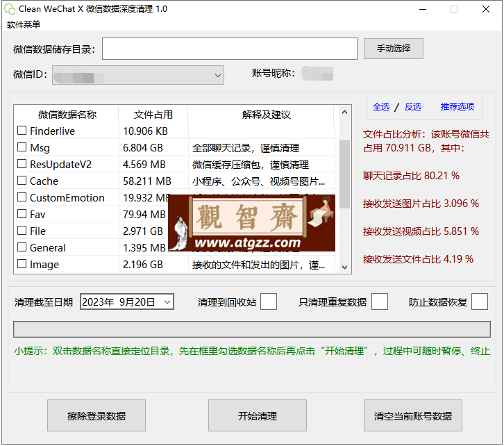Click 接收发送图片占比 3.096 % text

[421, 204]
